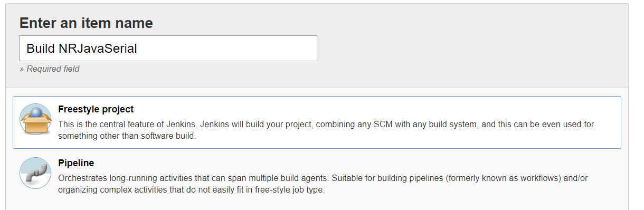Click Pipeline description starting 'Orchestrates long-running activities'
This screenshot has height=210, width=644.
323,178
